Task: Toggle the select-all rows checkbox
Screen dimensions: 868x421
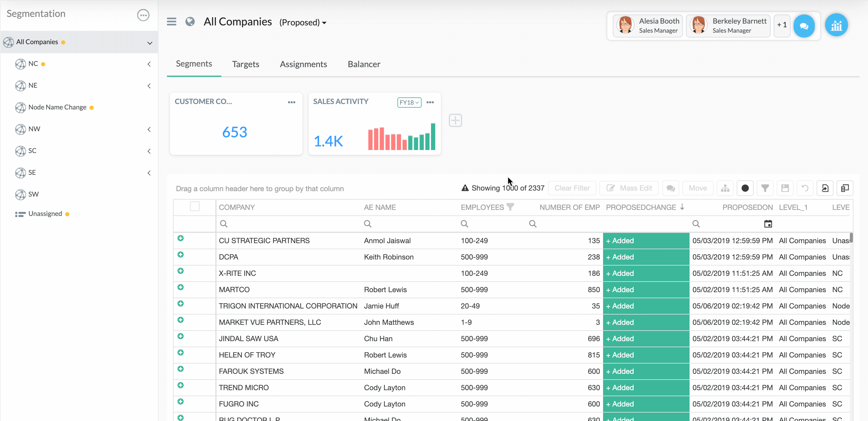Action: point(195,206)
